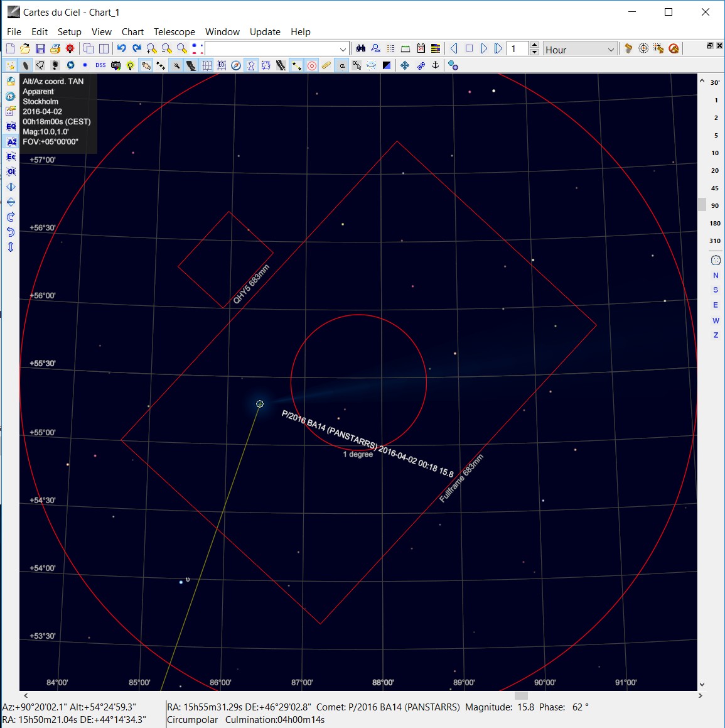Rotate the chart clockwise
This screenshot has width=725, height=728.
[x=11, y=217]
